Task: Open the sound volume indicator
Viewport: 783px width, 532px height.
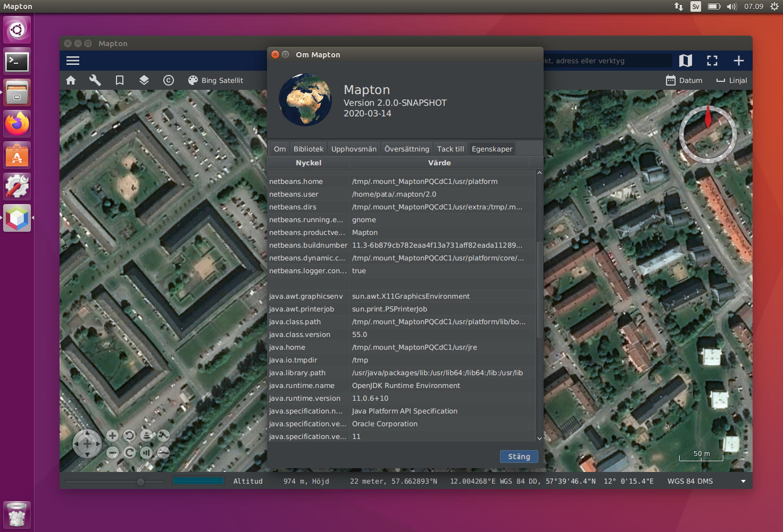Action: (x=732, y=6)
